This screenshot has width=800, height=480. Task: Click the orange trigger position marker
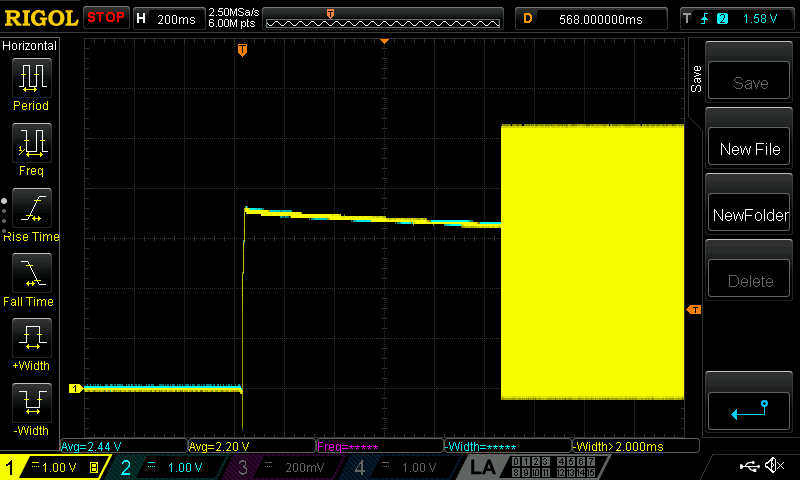tap(242, 50)
